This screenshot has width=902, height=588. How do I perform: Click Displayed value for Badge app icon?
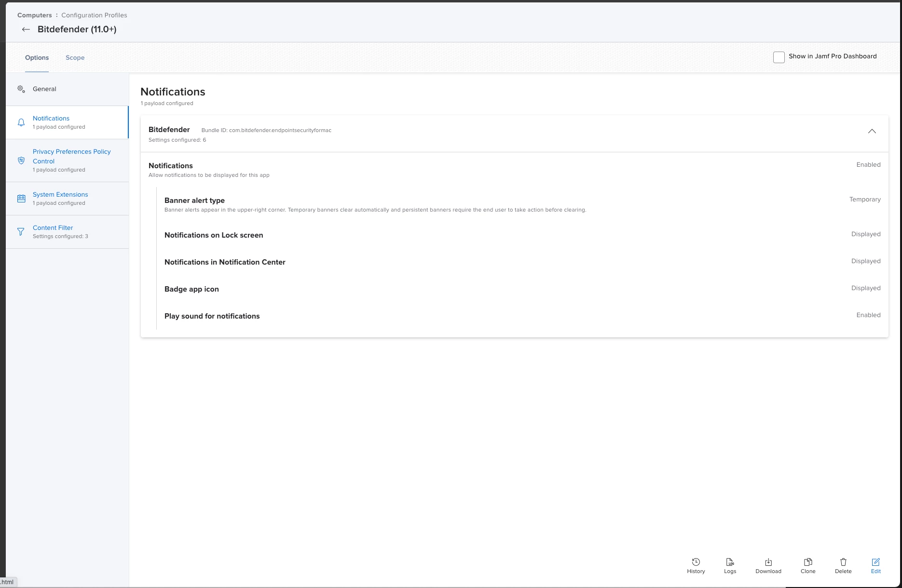pyautogui.click(x=866, y=288)
